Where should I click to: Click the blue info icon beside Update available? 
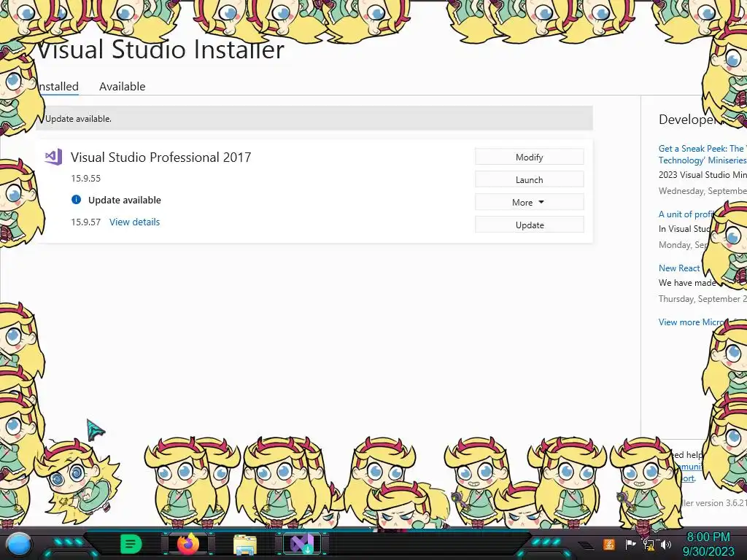76,200
